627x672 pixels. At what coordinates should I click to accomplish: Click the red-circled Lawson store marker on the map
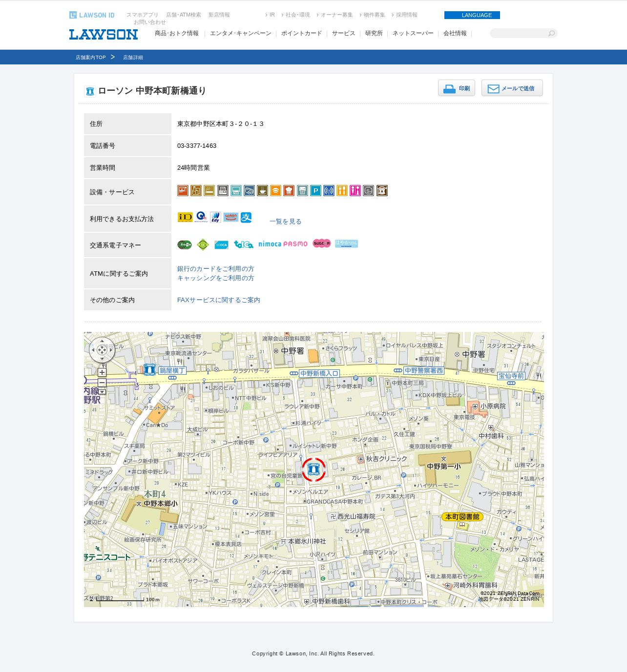(x=313, y=470)
